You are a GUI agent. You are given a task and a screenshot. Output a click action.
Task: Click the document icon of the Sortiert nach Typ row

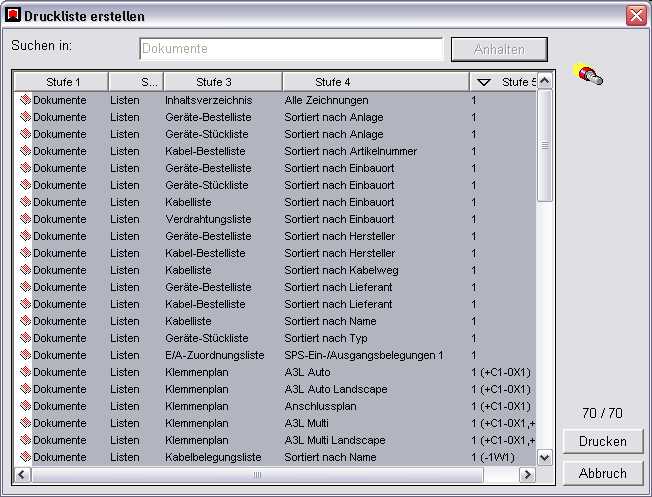click(x=25, y=338)
